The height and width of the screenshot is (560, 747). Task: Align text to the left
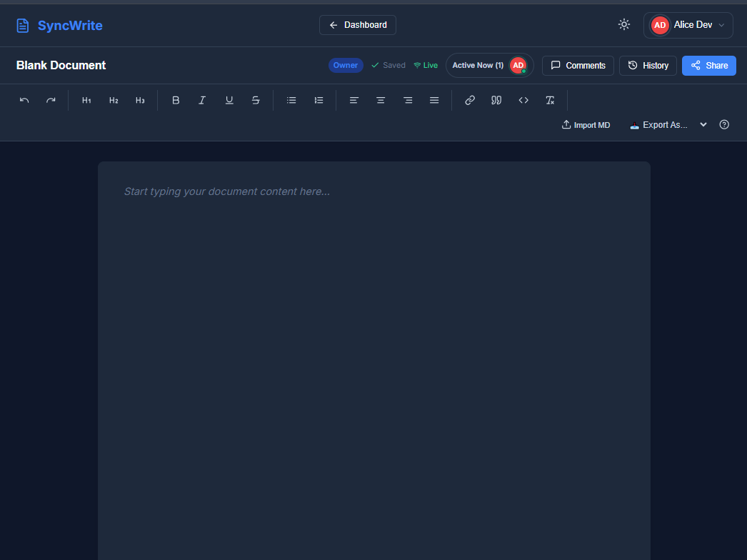[354, 100]
